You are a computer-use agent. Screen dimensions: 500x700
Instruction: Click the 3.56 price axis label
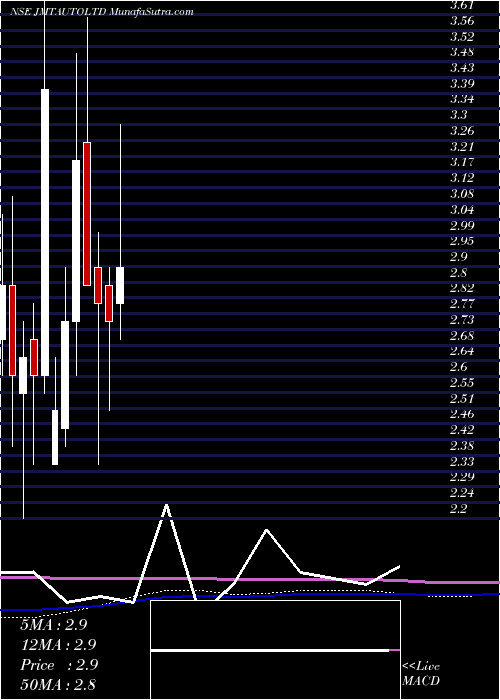[462, 21]
